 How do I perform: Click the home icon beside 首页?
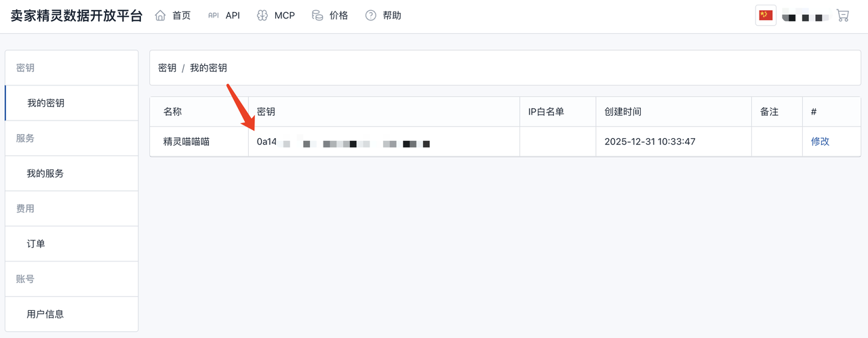point(161,16)
